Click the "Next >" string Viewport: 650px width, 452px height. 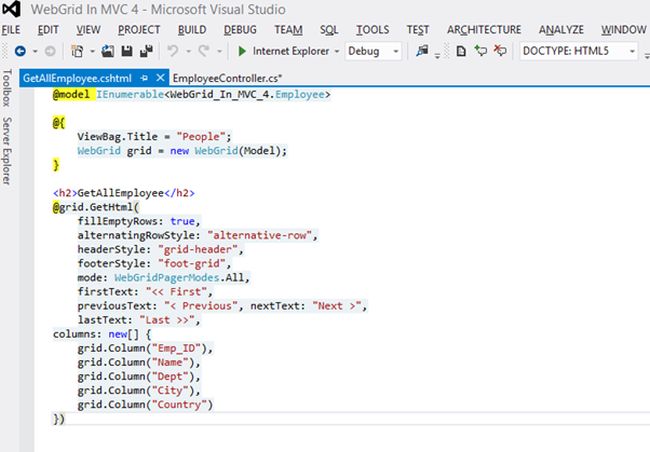point(337,306)
